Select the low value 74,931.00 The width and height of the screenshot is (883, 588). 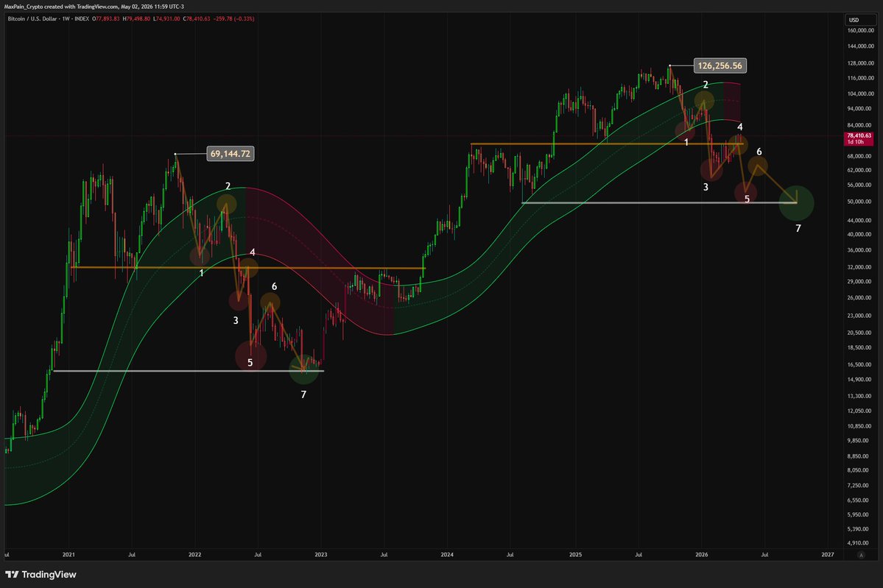[x=166, y=18]
